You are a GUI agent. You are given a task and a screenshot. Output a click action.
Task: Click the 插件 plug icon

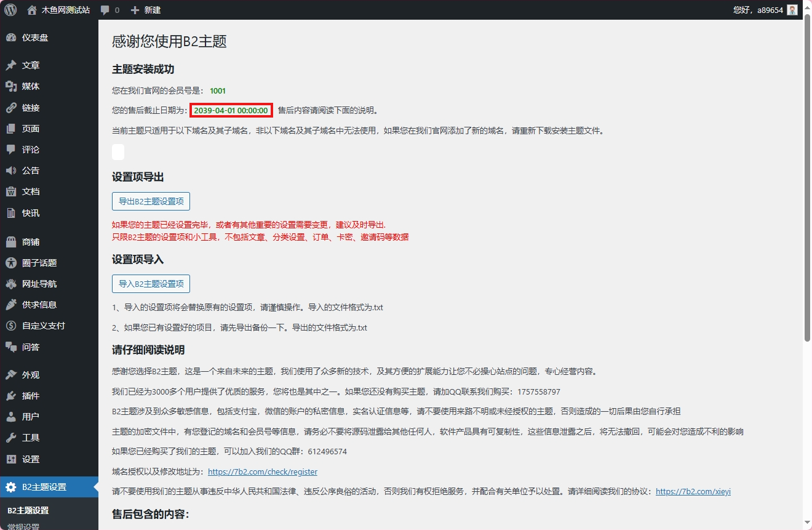coord(11,396)
